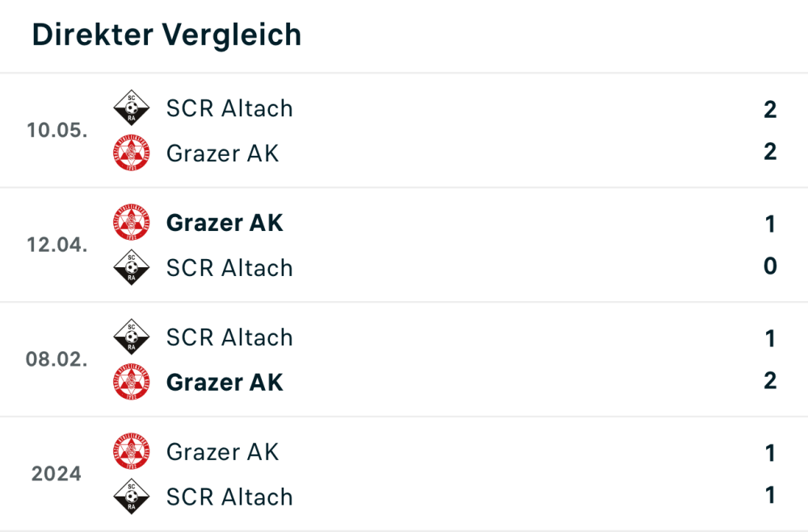The width and height of the screenshot is (808, 532).
Task: Click Grazer AK crest in 10.05. match
Action: tap(131, 153)
